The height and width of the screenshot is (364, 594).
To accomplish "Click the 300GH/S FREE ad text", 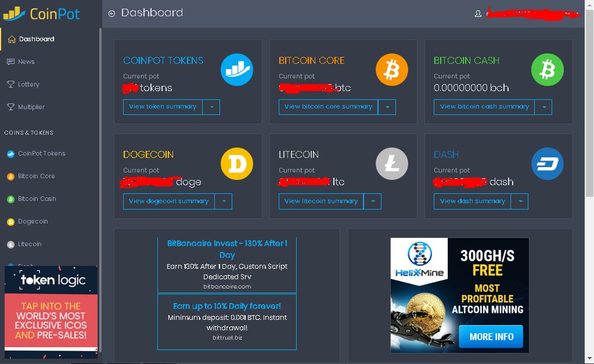I will [487, 263].
